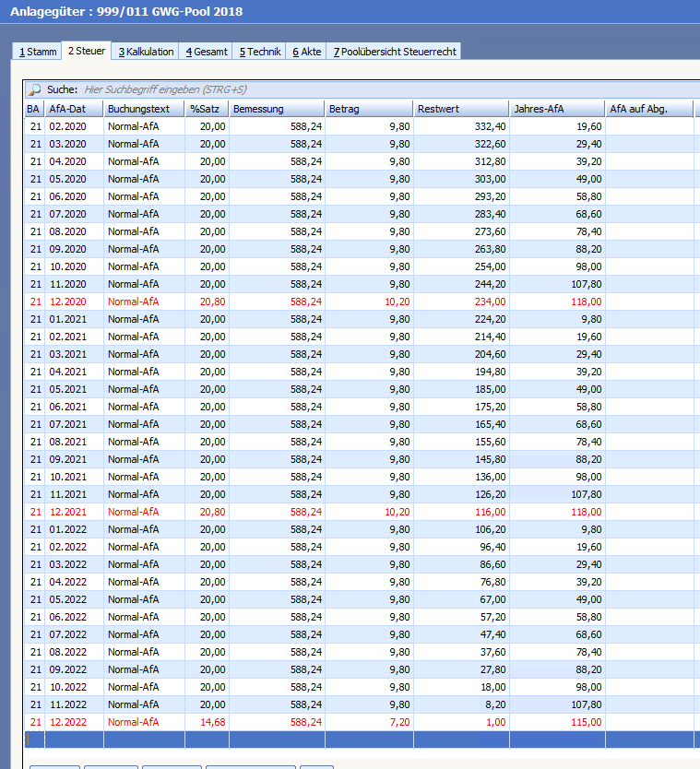Select the final 12.2022 row with Restwert 1,00

click(x=277, y=722)
